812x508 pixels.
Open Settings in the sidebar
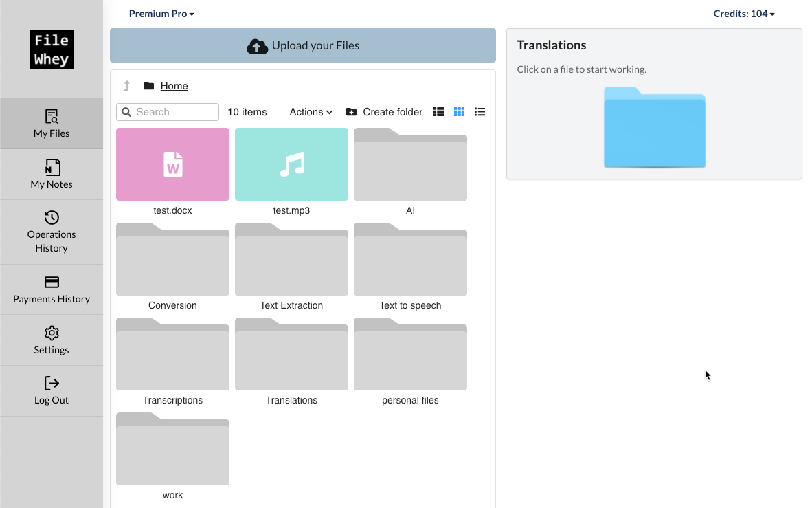[x=52, y=340]
